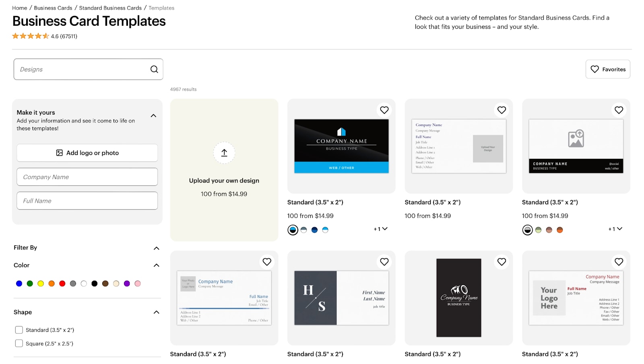Open the search icon in Designs field
This screenshot has height=364, width=644.
point(154,69)
